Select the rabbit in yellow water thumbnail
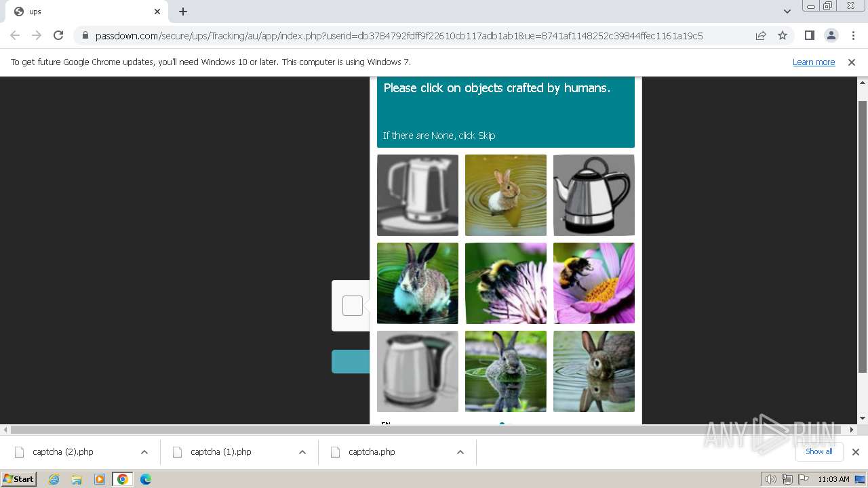This screenshot has width=868, height=488. (x=506, y=195)
